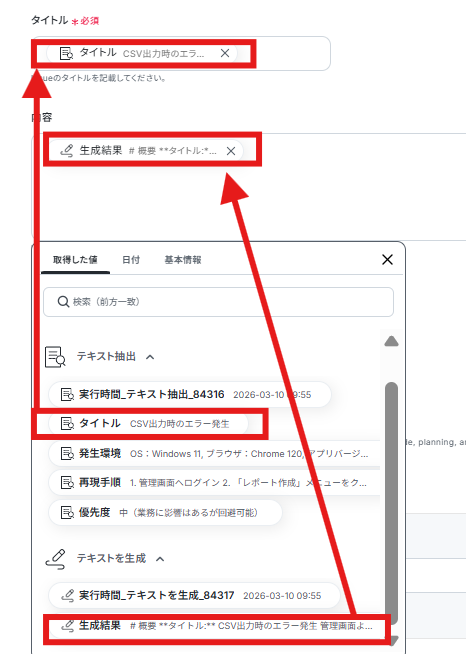Click document icon on 再現手順 row

click(x=67, y=483)
